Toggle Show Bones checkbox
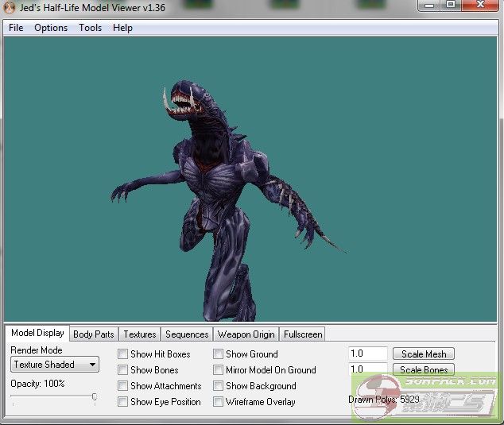The width and height of the screenshot is (504, 425). tap(123, 370)
